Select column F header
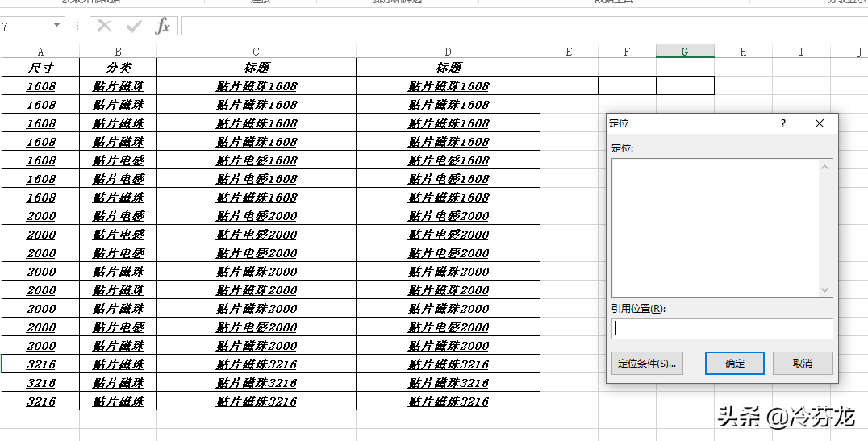 pos(627,52)
